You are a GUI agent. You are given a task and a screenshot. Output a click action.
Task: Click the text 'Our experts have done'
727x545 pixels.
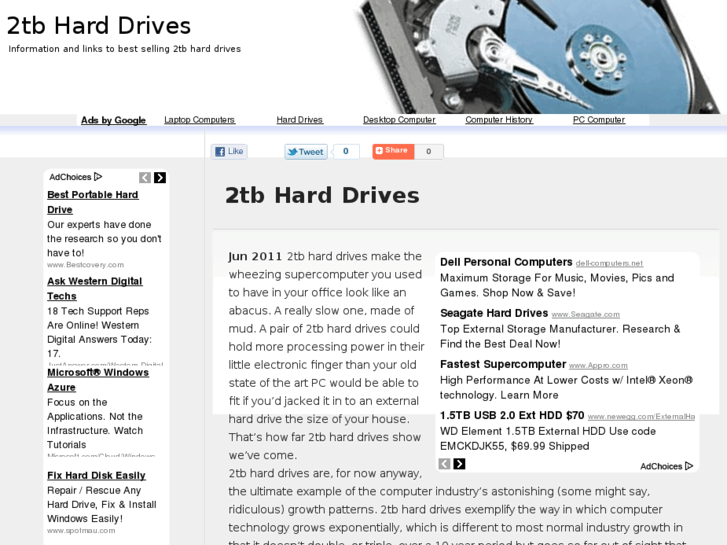coord(99,224)
